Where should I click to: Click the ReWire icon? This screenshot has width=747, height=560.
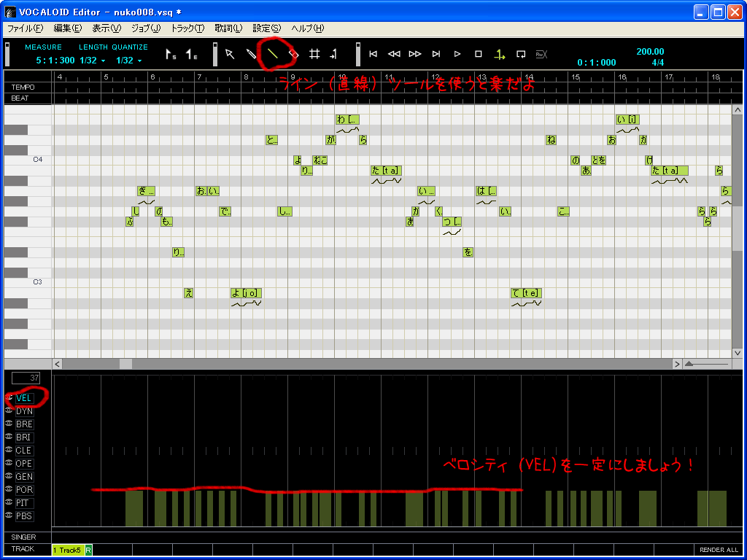(x=541, y=54)
